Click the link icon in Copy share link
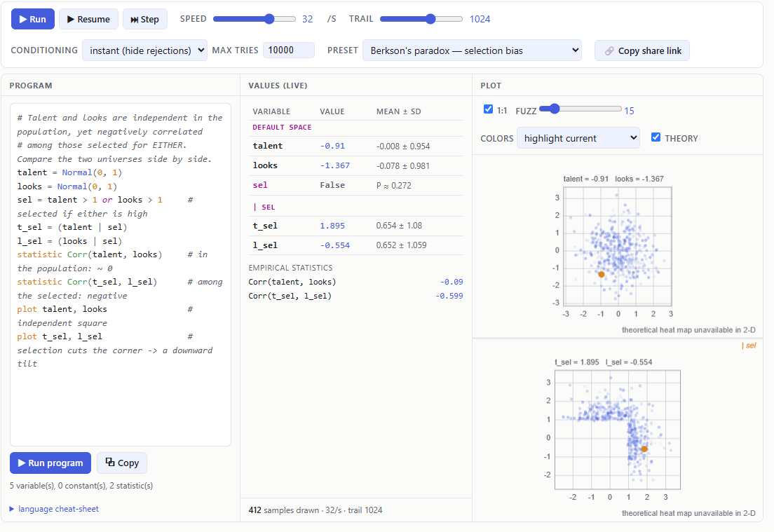The width and height of the screenshot is (774, 532). (610, 51)
